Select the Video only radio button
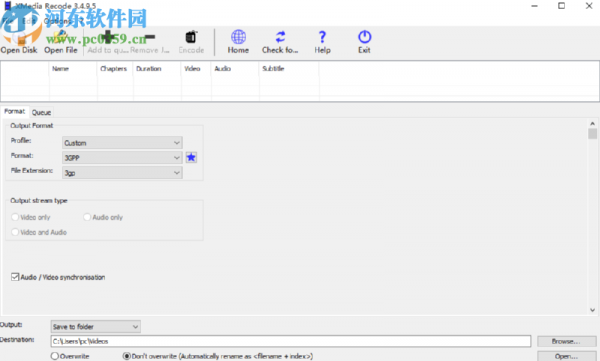The width and height of the screenshot is (600, 361). [15, 217]
